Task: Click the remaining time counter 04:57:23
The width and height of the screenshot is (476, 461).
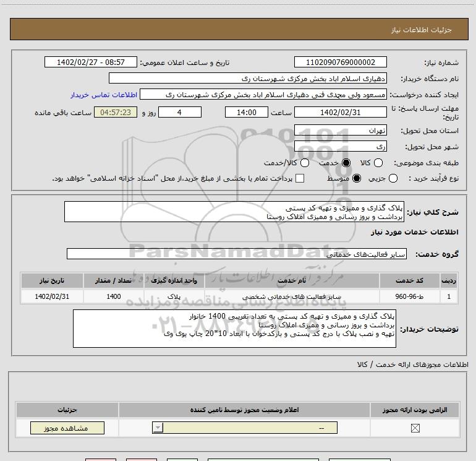Action: coord(116,112)
